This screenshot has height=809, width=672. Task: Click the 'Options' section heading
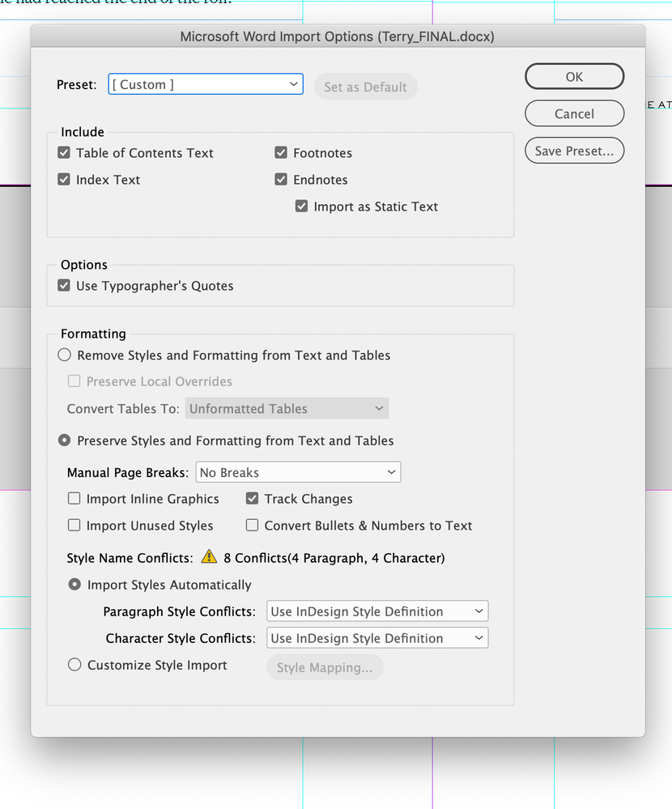[84, 265]
